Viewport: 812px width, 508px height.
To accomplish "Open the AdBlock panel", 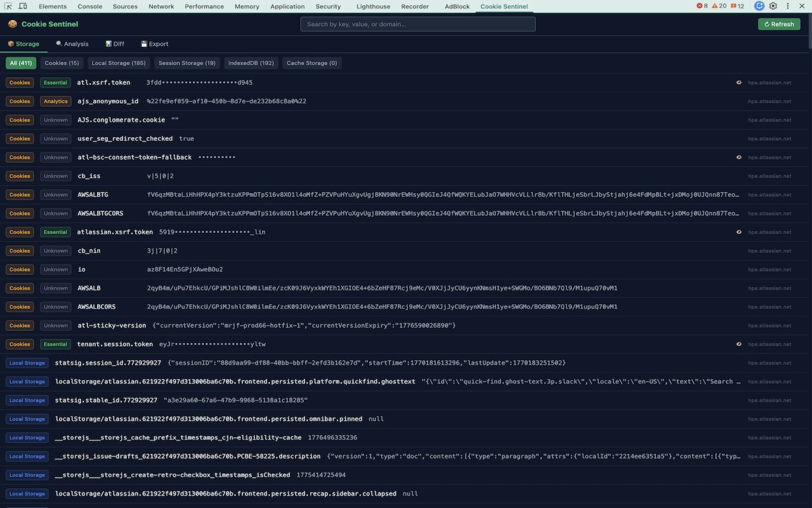I will click(457, 6).
